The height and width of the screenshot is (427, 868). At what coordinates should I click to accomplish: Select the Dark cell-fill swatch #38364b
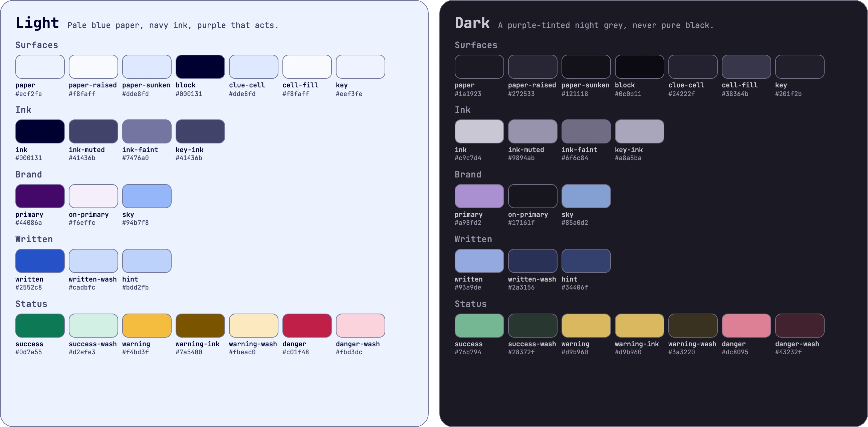point(746,67)
